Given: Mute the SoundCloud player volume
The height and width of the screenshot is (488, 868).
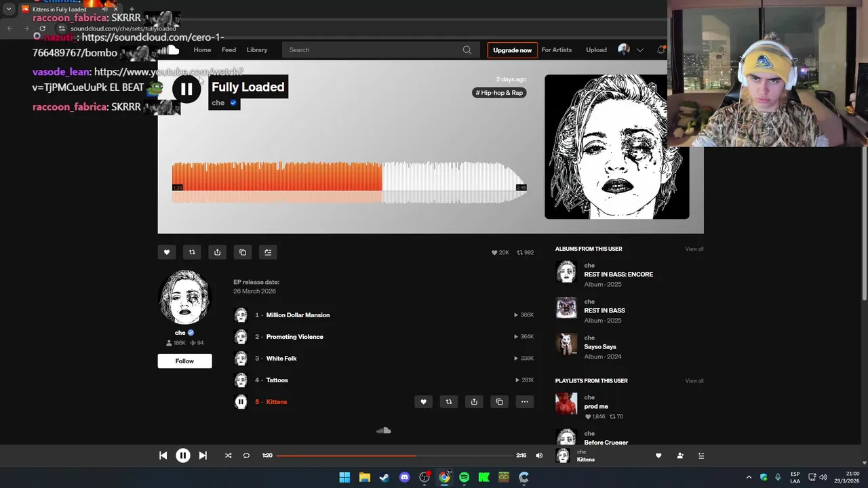Looking at the screenshot, I should click(539, 455).
